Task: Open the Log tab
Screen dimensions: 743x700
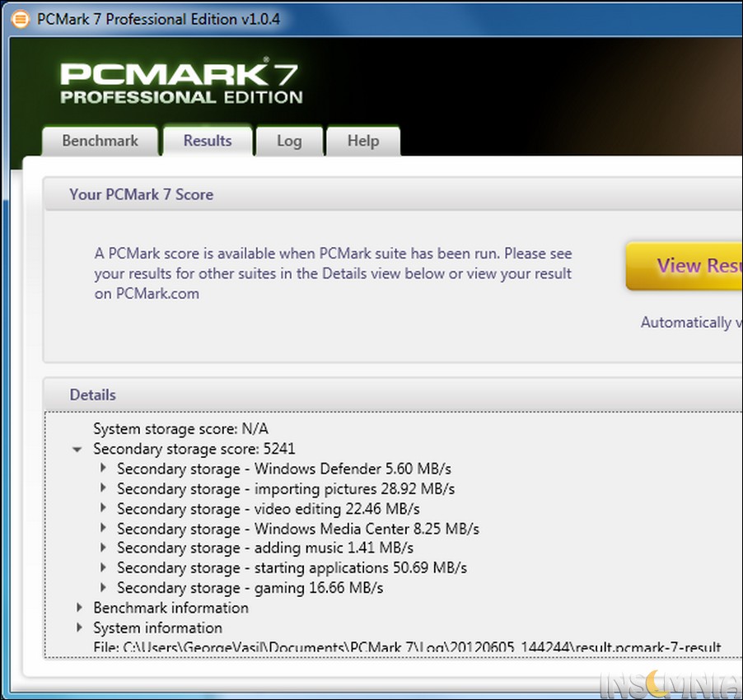Action: tap(289, 141)
